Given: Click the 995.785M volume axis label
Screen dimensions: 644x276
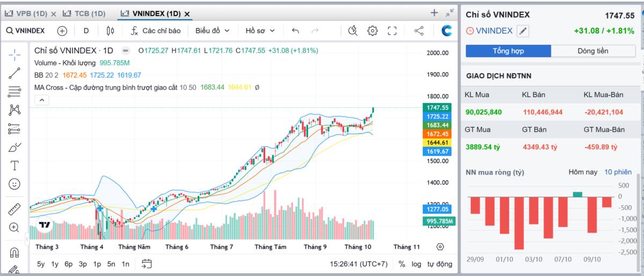Looking at the screenshot, I should (440, 221).
